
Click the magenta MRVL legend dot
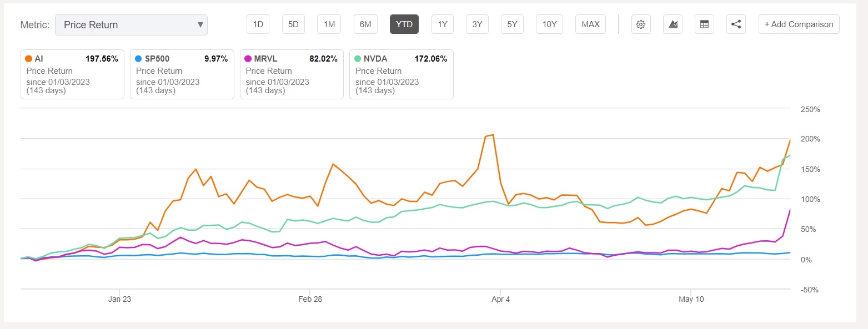(248, 59)
